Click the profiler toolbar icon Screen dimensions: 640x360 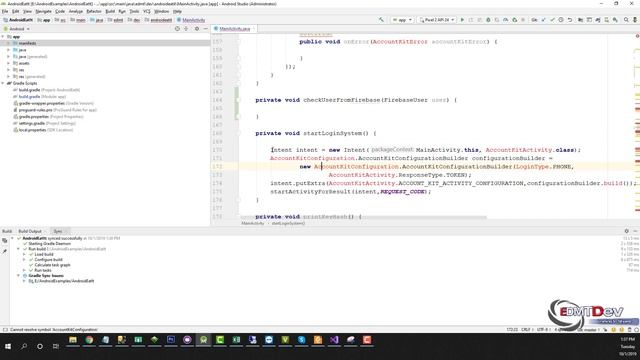pyautogui.click(x=505, y=20)
